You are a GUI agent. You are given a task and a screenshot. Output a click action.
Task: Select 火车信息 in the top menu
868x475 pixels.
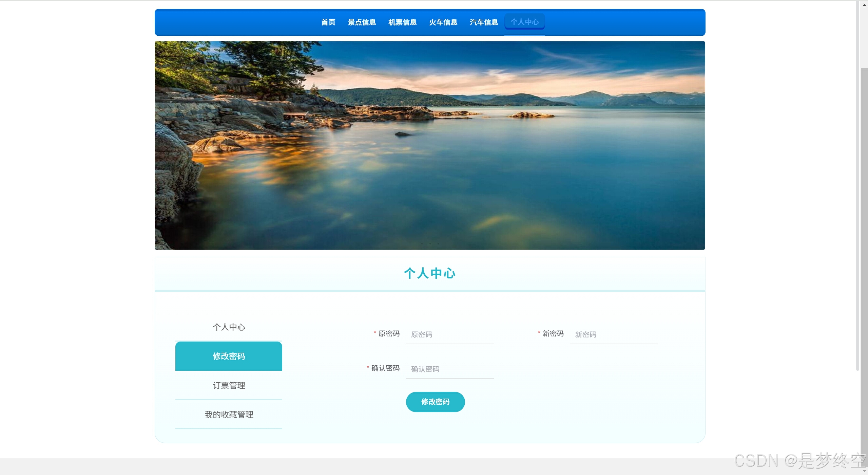[x=443, y=22]
